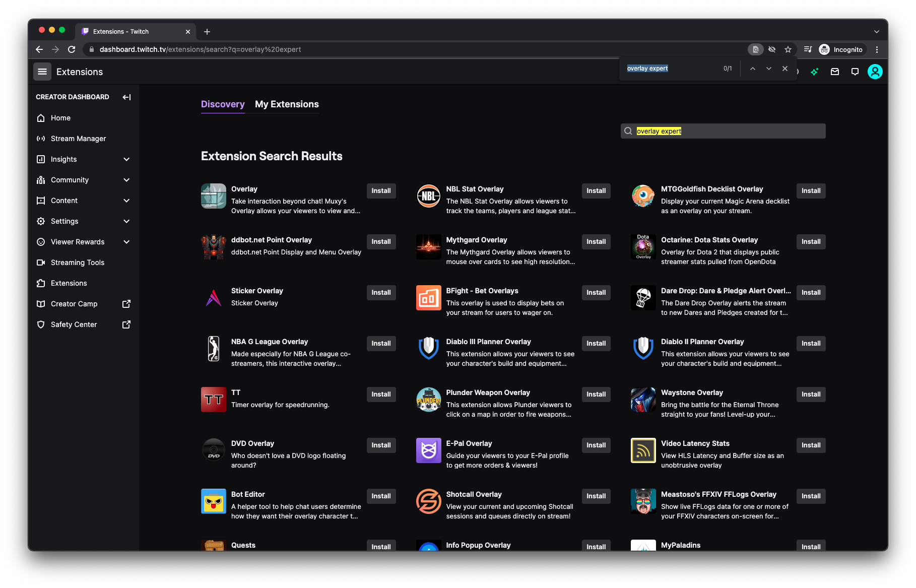
Task: Open the whispers chat bubble icon
Action: coord(855,72)
